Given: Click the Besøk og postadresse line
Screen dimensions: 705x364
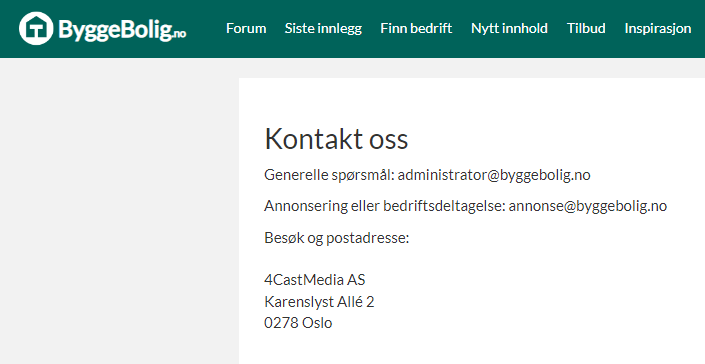Looking at the screenshot, I should (337, 238).
